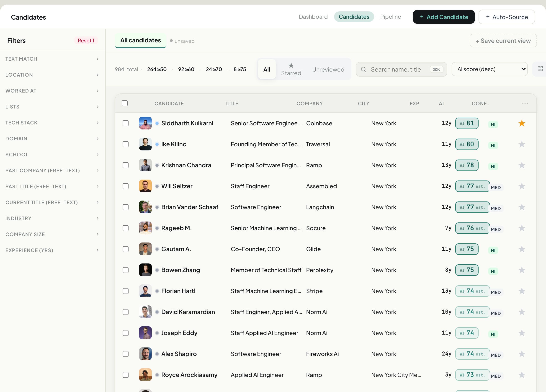Viewport: 546px width, 392px height.
Task: Click the AI 78 score badge
Action: (x=466, y=165)
